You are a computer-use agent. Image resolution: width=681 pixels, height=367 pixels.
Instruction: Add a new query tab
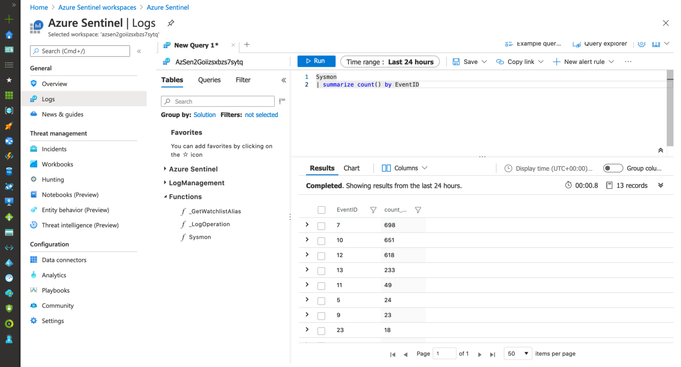(x=247, y=45)
